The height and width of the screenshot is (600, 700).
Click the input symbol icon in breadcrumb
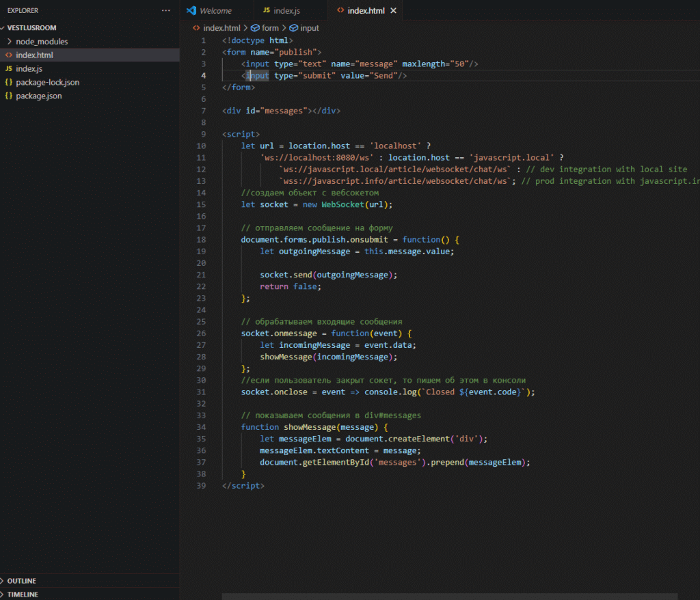pos(293,28)
